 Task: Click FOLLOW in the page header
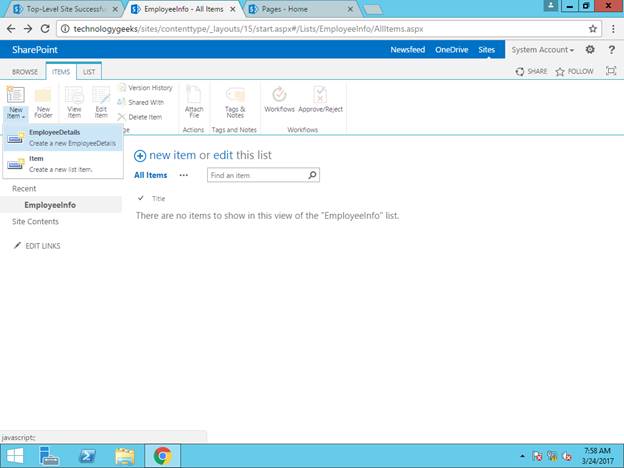575,71
